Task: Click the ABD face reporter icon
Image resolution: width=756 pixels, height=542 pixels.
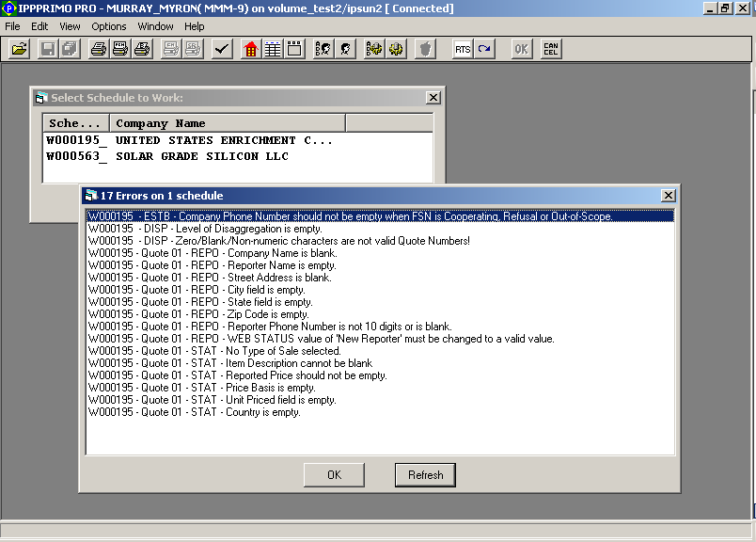Action: click(x=323, y=49)
